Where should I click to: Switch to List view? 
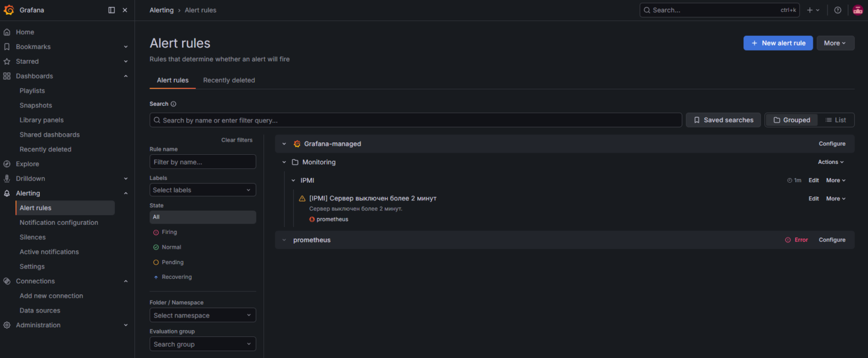[x=836, y=120]
